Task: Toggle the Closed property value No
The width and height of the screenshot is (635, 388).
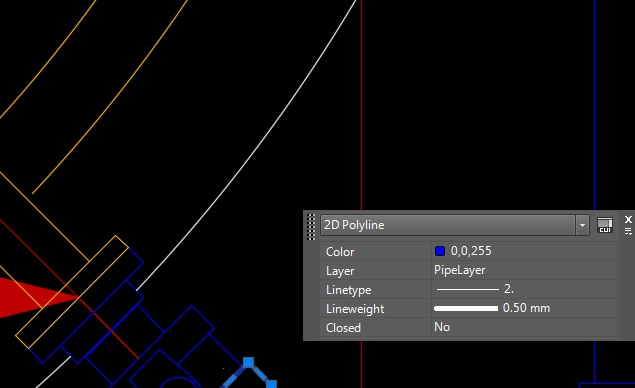Action: (x=524, y=327)
